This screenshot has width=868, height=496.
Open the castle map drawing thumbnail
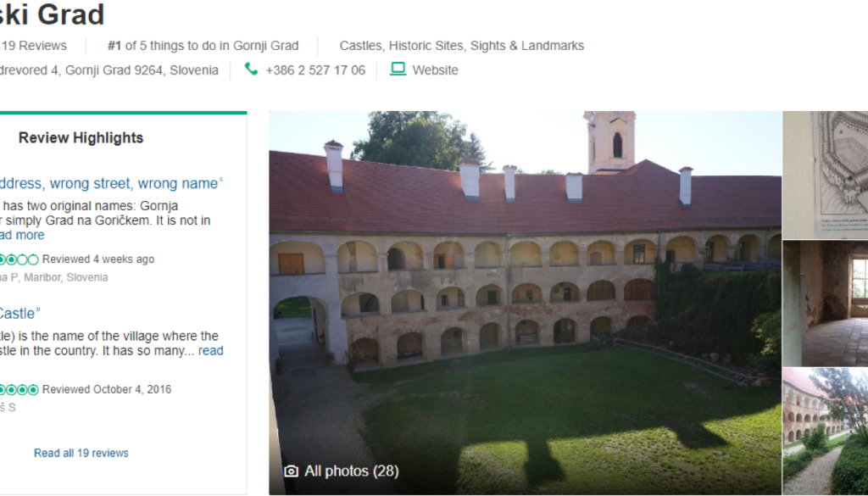pyautogui.click(x=826, y=175)
